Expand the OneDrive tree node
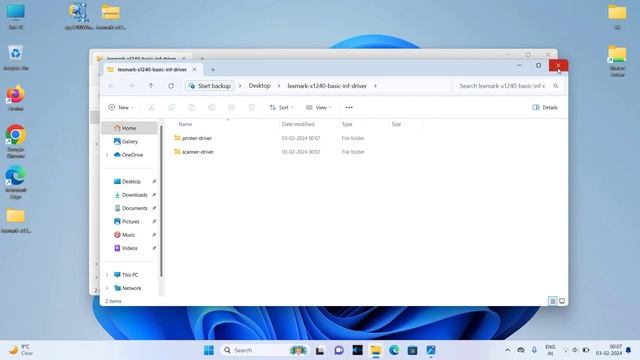Viewport: 640px width, 360px height. (x=107, y=155)
